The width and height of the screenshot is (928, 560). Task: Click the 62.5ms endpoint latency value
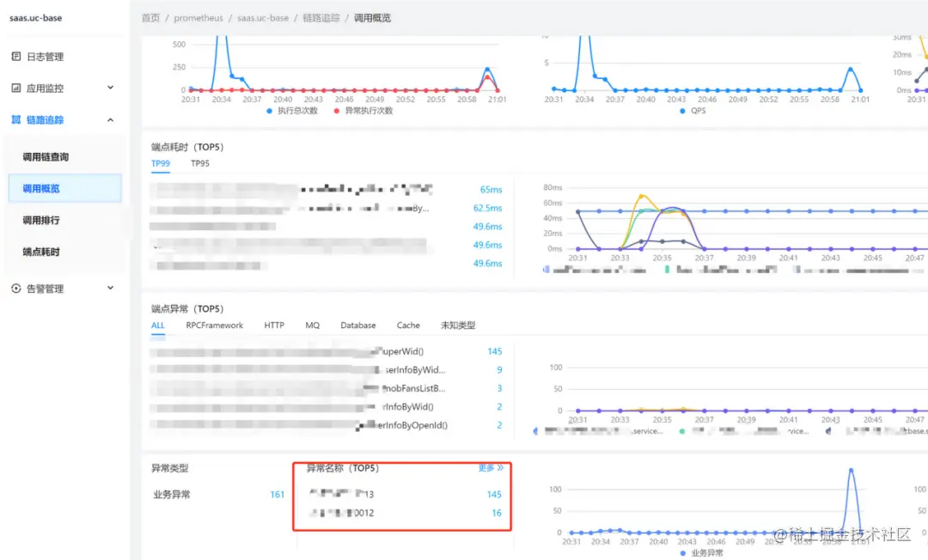pos(488,208)
